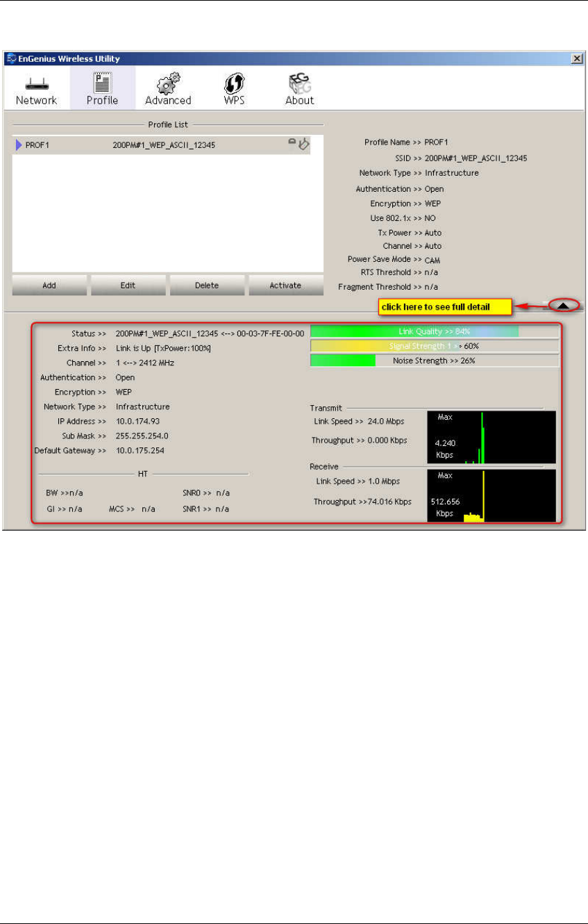The width and height of the screenshot is (588, 924).
Task: Click the connection icon in PROF1 row
Action: point(304,145)
